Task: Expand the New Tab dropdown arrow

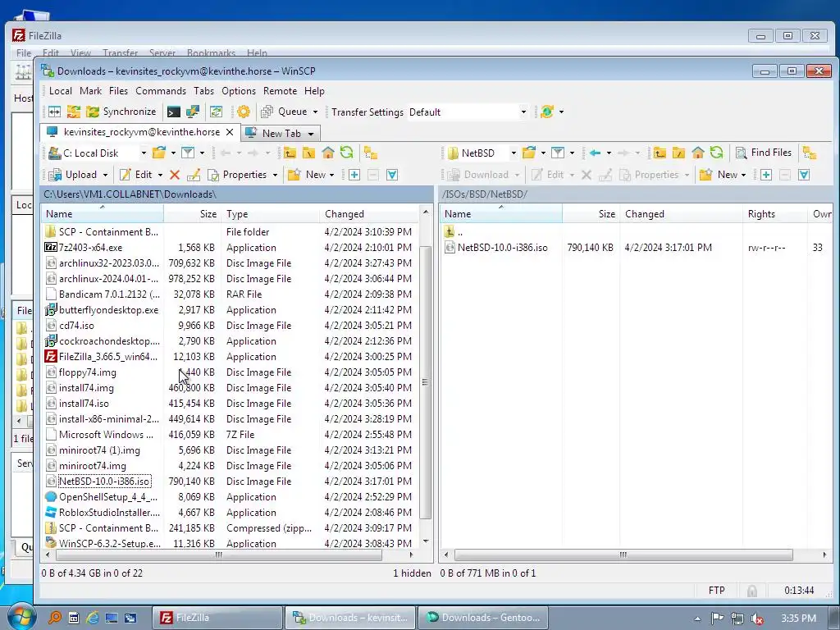Action: (311, 134)
